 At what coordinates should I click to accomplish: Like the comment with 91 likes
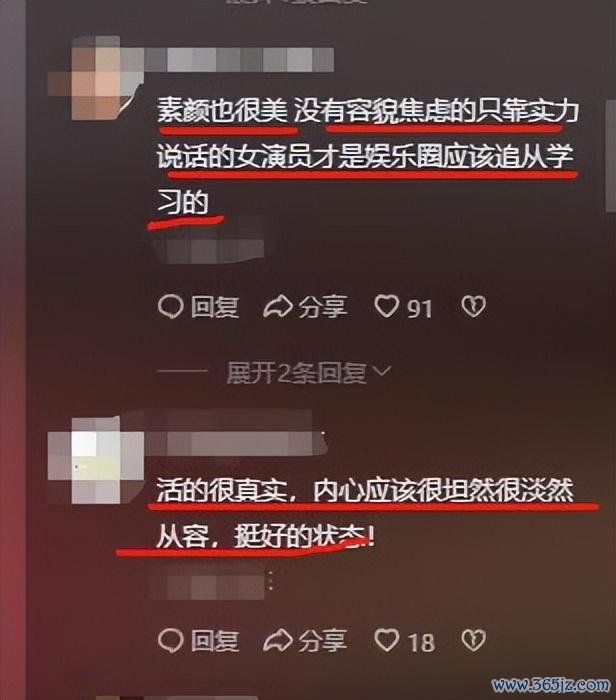(403, 307)
